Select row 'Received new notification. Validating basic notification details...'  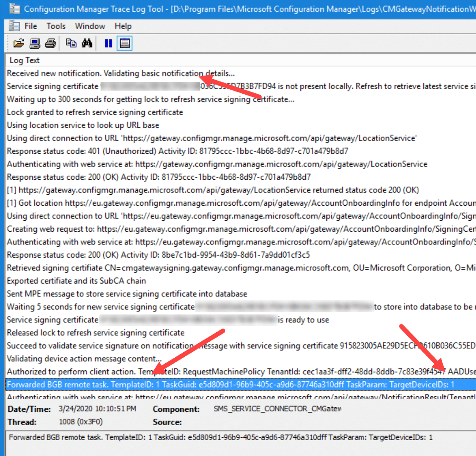coord(241,73)
